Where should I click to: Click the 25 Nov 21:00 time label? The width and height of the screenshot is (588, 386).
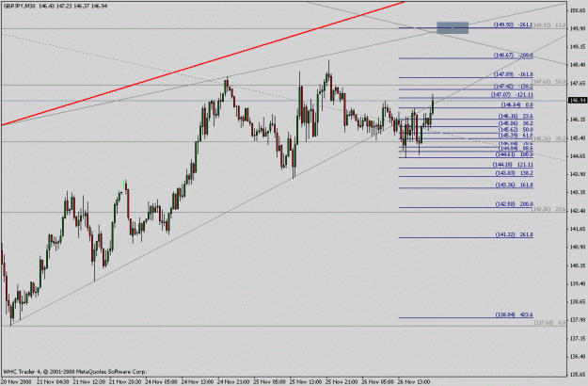[x=342, y=382]
